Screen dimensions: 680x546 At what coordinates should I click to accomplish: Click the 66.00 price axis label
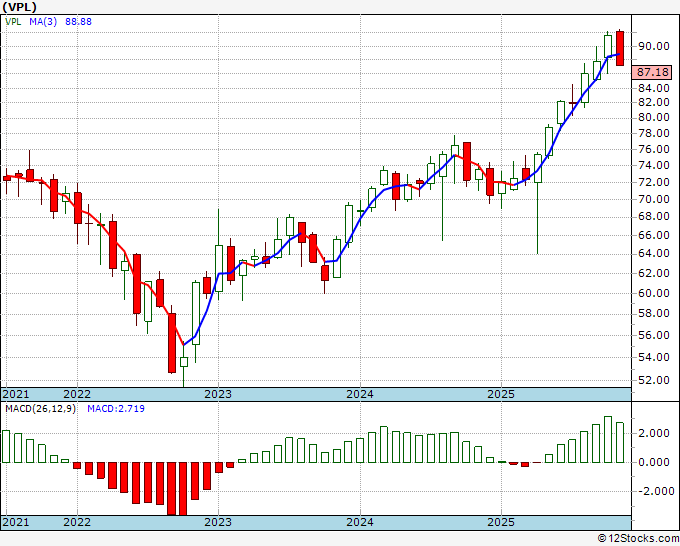pos(653,235)
